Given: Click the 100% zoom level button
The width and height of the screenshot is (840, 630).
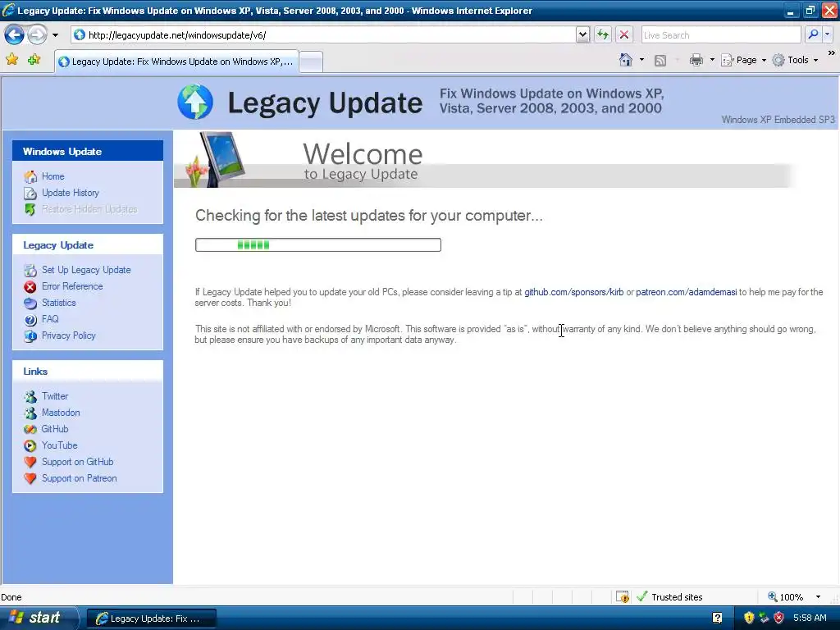Looking at the screenshot, I should point(786,597).
